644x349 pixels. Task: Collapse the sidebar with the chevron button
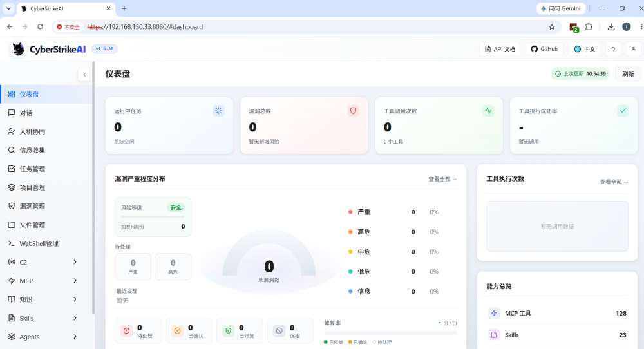tap(84, 74)
